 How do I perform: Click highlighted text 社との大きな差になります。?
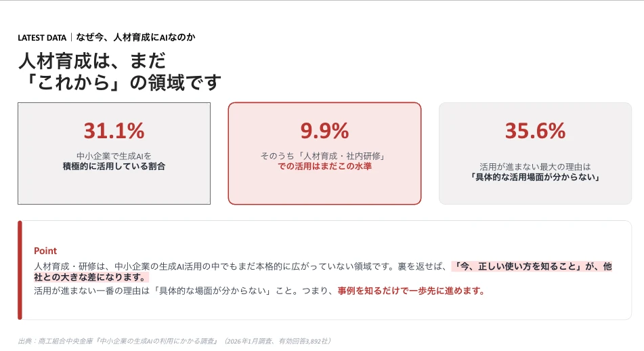coord(91,277)
